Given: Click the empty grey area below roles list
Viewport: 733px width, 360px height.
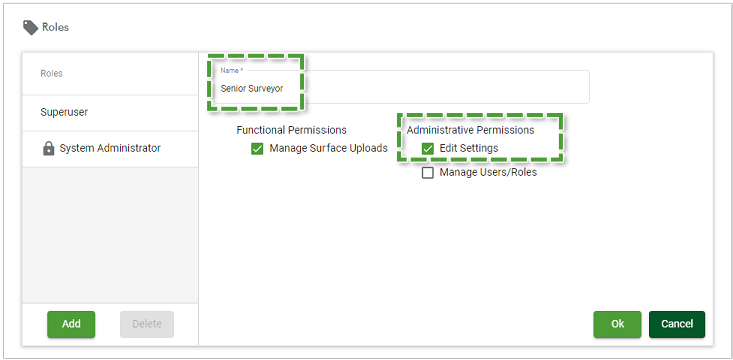Looking at the screenshot, I should 110,235.
